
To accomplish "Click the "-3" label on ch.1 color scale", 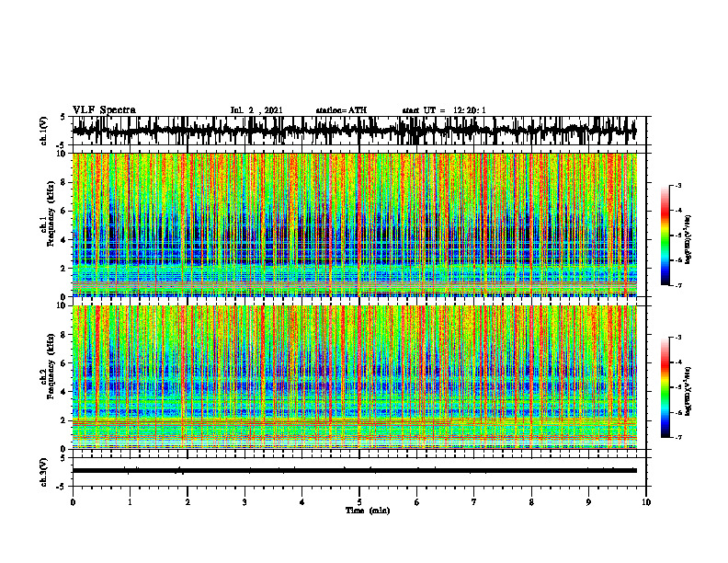I will (x=678, y=185).
